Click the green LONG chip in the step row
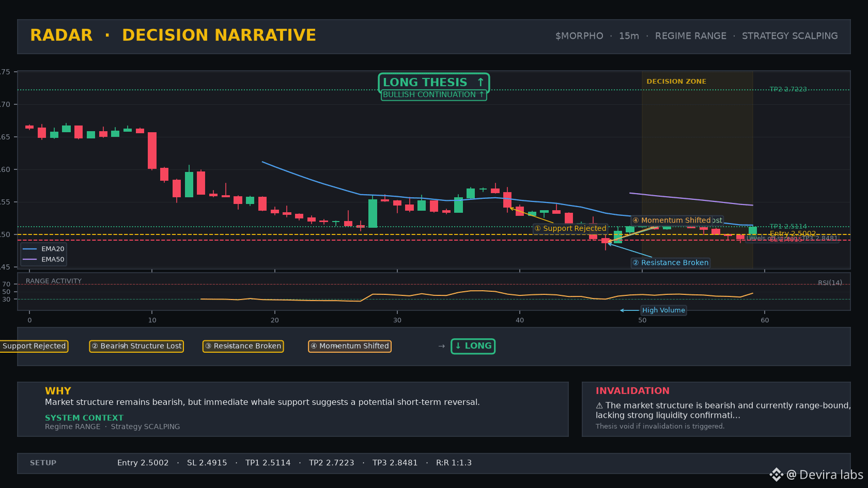 click(x=473, y=346)
